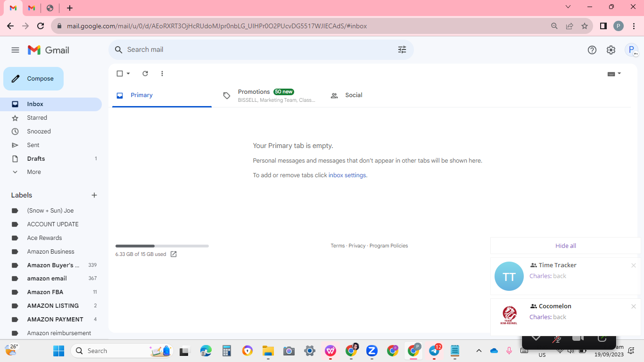Click the Windows taskbar Search box
The image size is (644, 362).
click(x=122, y=351)
